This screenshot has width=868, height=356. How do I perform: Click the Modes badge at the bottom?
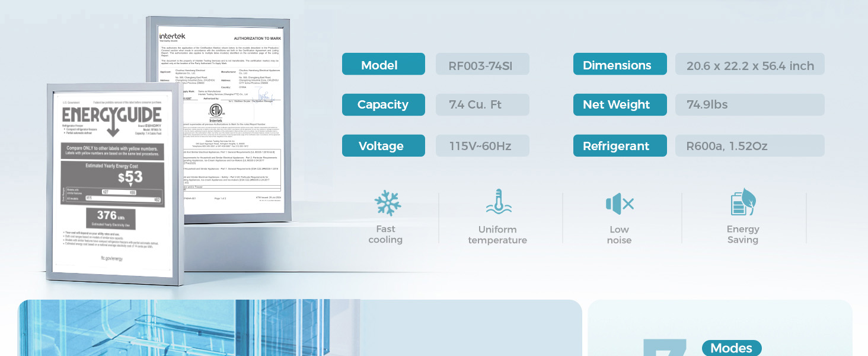(732, 348)
